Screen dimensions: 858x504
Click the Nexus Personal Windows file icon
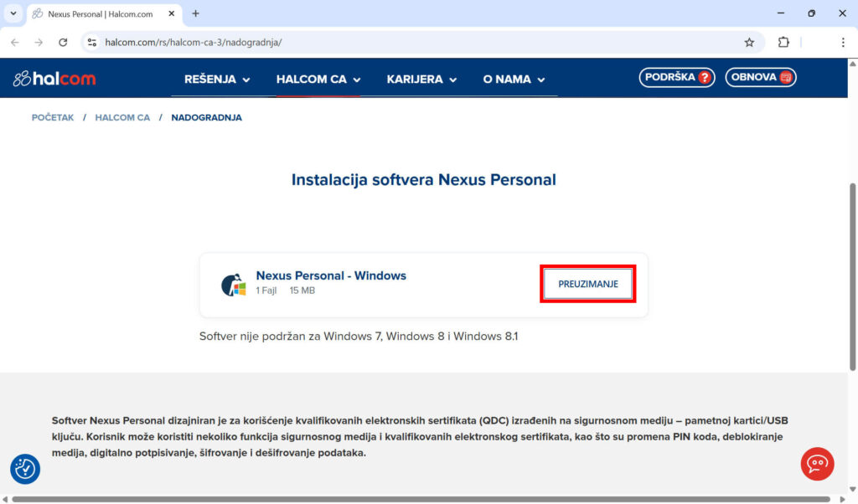pos(233,285)
